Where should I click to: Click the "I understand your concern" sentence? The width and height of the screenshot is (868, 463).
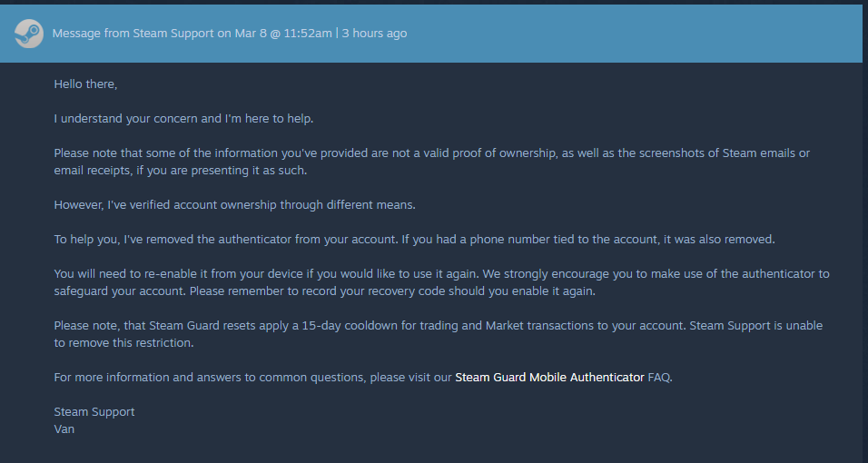click(x=183, y=118)
